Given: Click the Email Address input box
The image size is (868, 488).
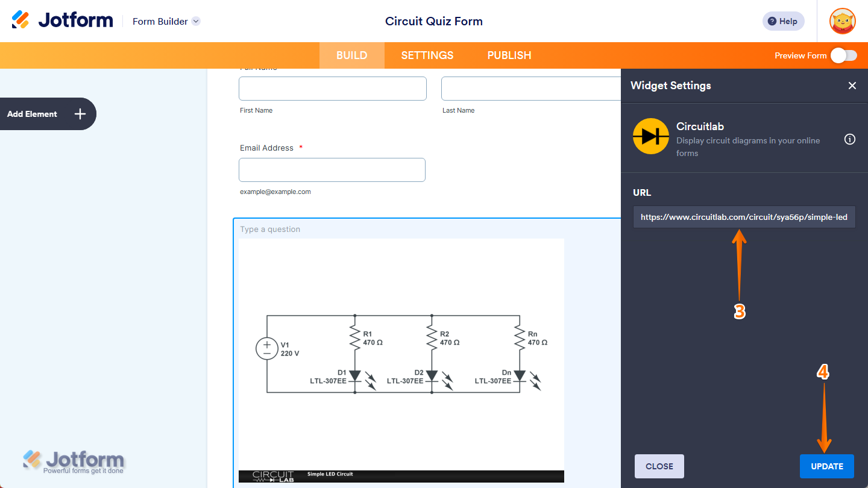Looking at the screenshot, I should pyautogui.click(x=332, y=169).
